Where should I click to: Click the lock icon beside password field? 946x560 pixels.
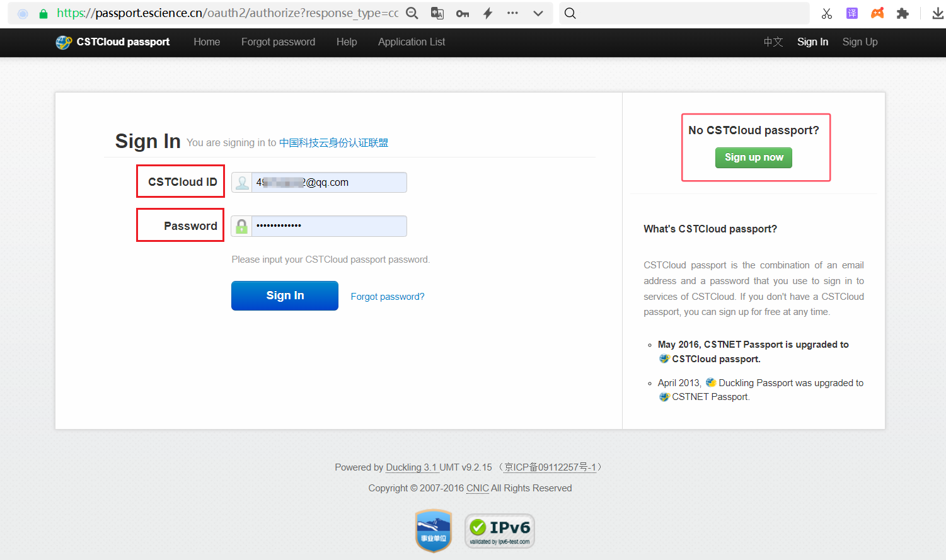(242, 226)
